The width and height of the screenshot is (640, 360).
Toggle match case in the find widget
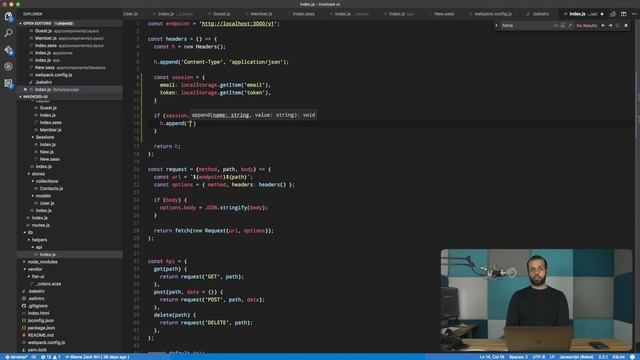556,25
